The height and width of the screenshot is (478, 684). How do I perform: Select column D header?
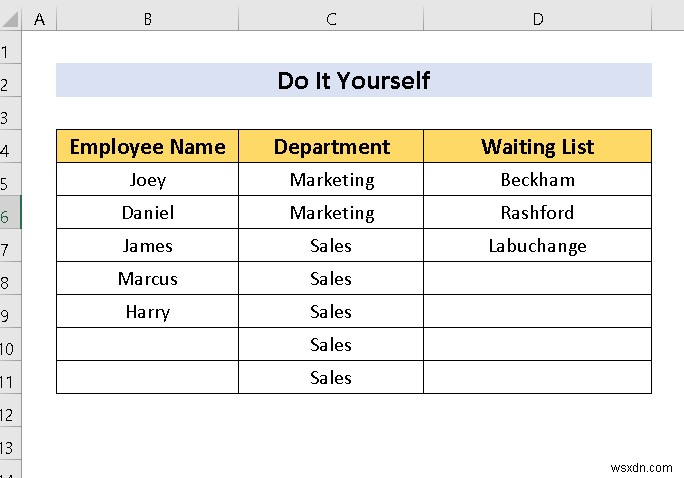click(x=538, y=19)
